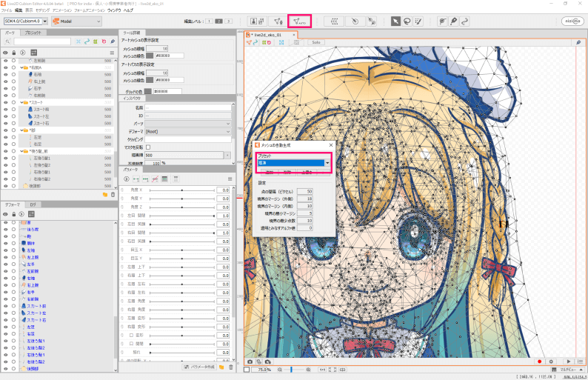Toggle visibility eye for the 脚 folder

point(5,130)
